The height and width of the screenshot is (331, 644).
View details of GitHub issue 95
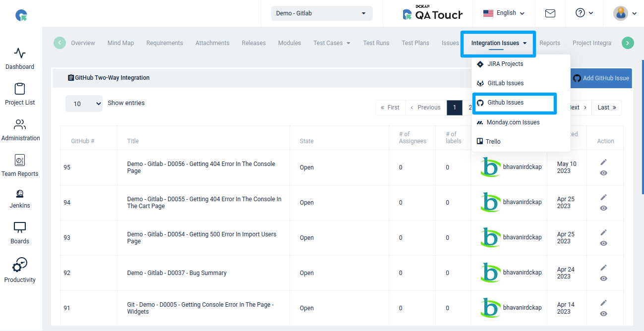(604, 173)
